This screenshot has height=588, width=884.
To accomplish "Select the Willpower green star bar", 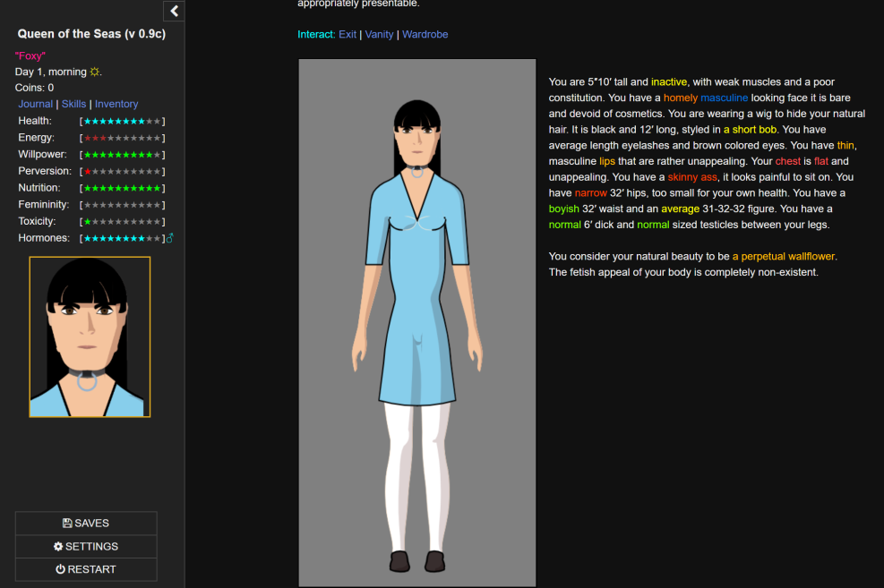I will [x=122, y=155].
